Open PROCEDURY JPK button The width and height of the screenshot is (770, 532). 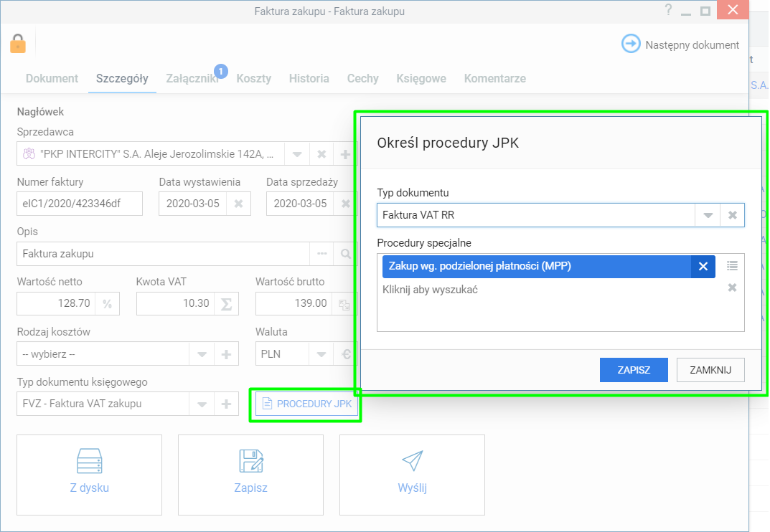click(307, 404)
